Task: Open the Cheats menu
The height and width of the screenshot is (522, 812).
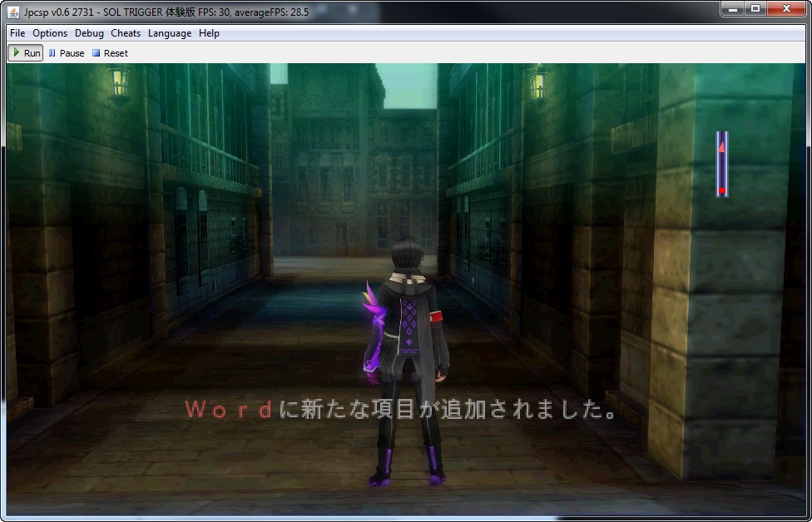Action: click(126, 33)
